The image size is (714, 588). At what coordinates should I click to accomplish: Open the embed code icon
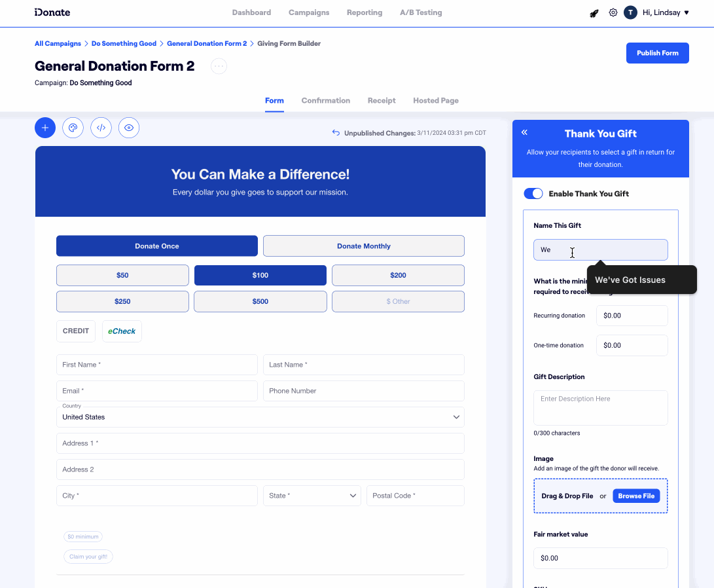point(101,128)
